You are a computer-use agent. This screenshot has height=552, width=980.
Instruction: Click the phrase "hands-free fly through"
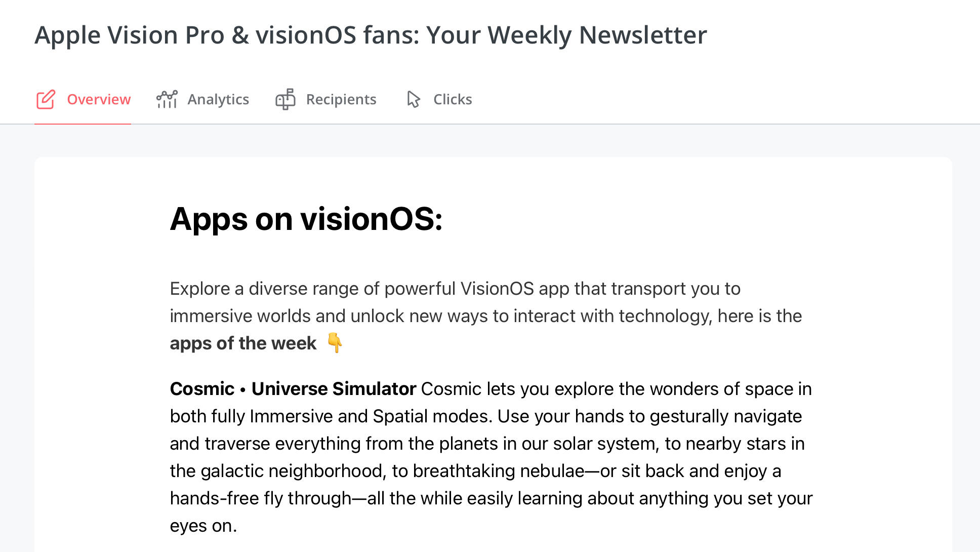point(260,498)
